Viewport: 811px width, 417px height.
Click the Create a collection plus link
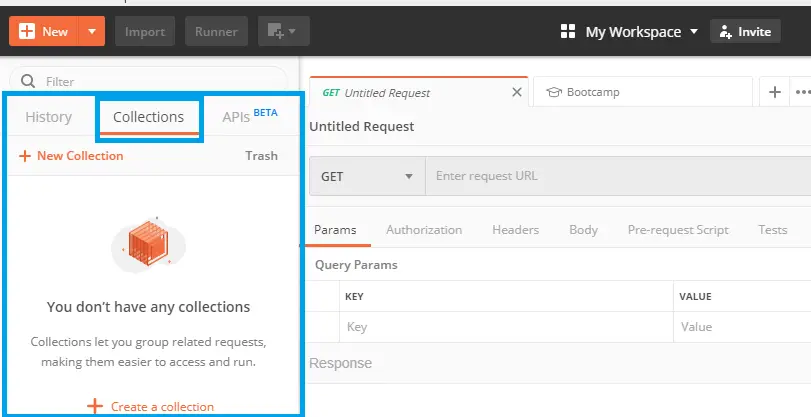[150, 406]
